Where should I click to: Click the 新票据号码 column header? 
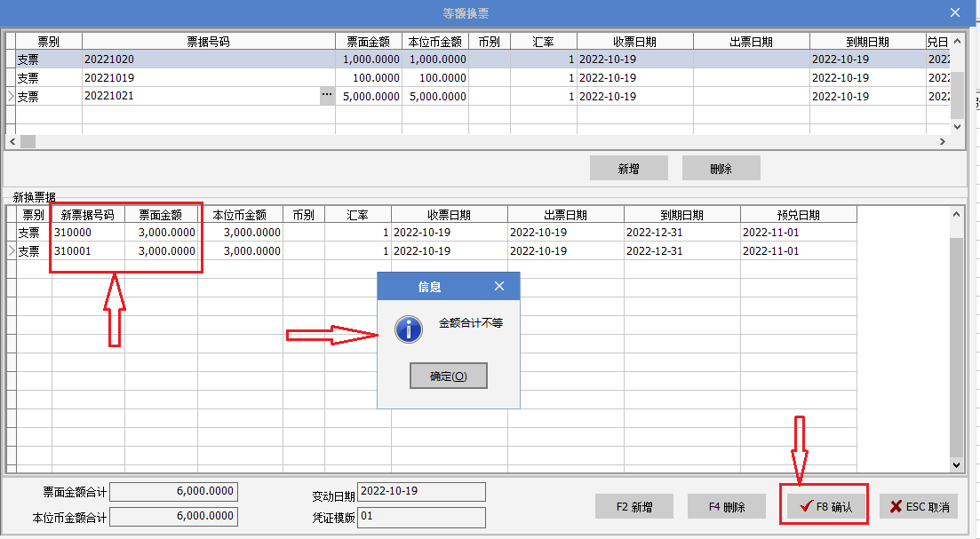(x=88, y=215)
